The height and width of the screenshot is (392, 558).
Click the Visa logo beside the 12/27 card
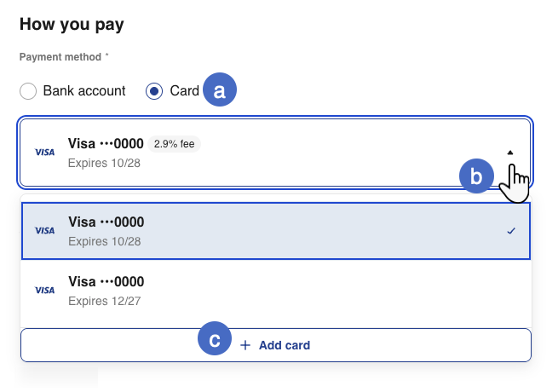pos(44,291)
